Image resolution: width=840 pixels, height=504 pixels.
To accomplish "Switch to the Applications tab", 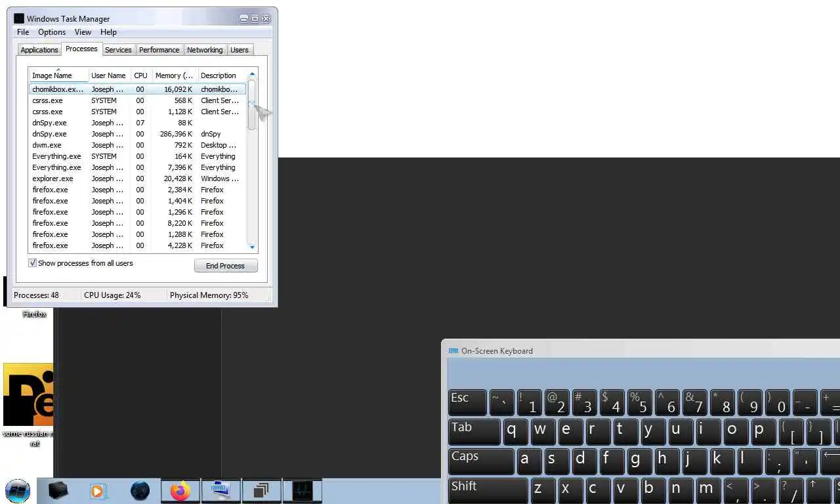I will (x=39, y=50).
